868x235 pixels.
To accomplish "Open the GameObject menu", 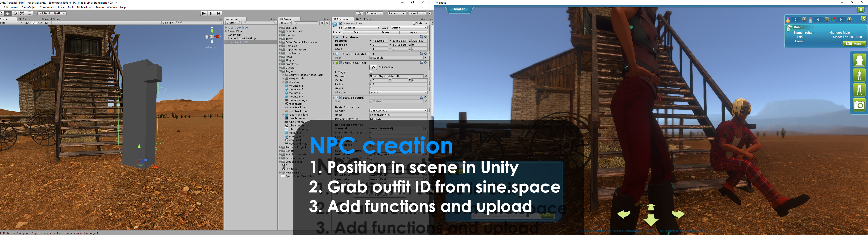I will tap(29, 7).
